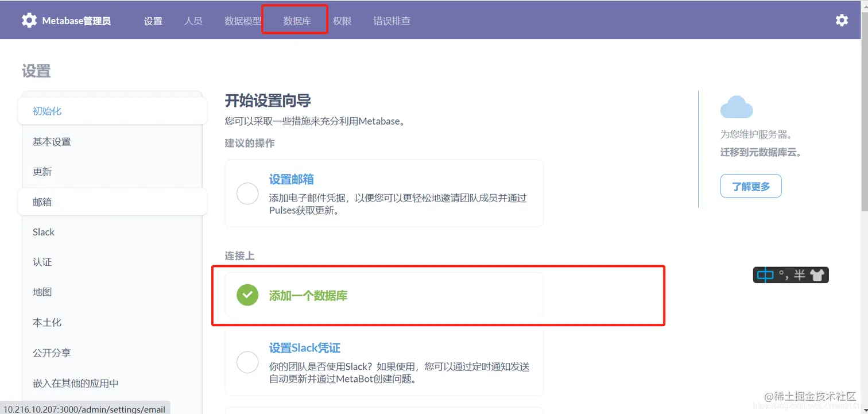Toggle the 设置邮箱 circle indicator
The height and width of the screenshot is (414, 868).
pos(247,194)
